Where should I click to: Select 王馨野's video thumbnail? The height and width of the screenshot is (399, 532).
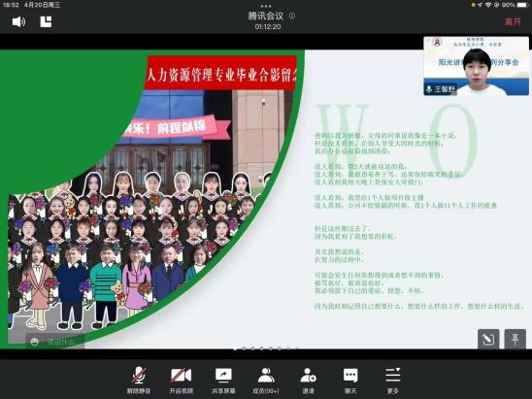pos(476,66)
